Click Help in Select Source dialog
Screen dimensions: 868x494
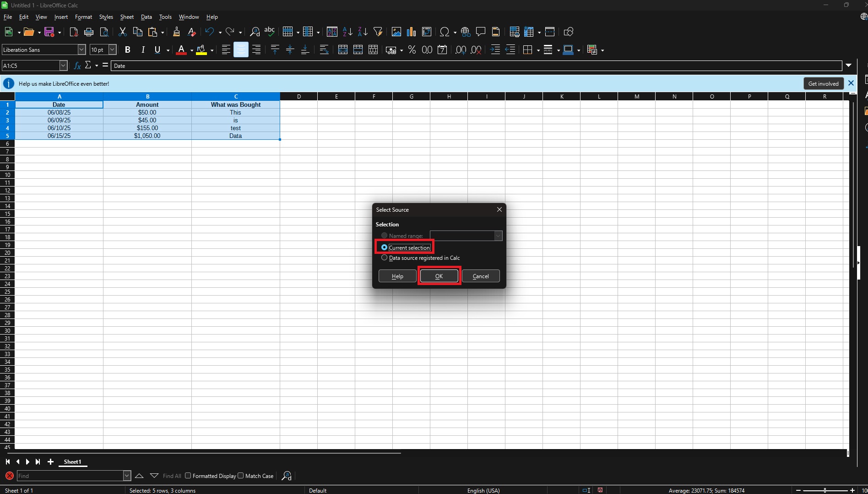click(x=397, y=276)
